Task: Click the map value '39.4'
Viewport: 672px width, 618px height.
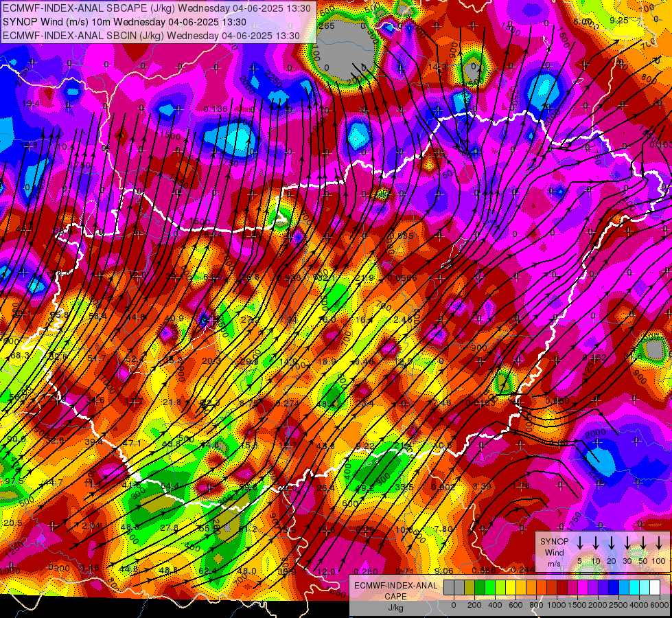Action: point(93,442)
